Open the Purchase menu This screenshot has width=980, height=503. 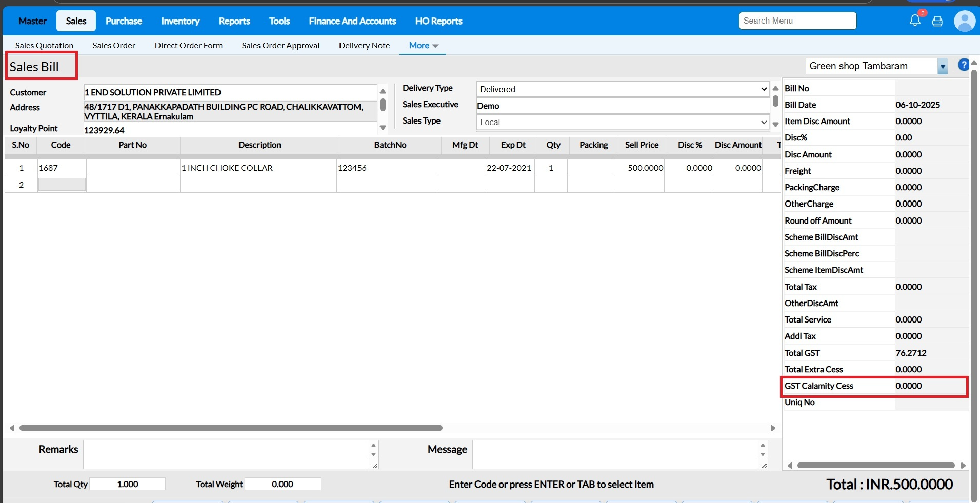(x=124, y=21)
